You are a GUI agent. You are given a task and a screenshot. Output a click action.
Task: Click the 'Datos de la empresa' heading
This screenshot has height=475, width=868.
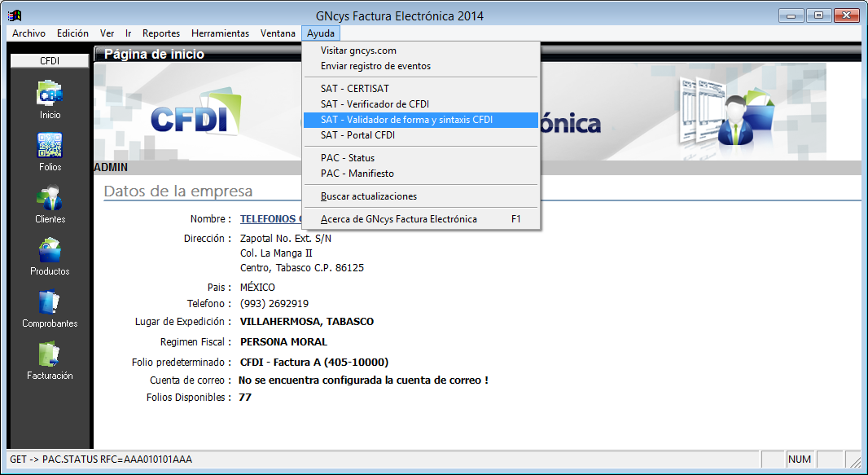click(178, 191)
